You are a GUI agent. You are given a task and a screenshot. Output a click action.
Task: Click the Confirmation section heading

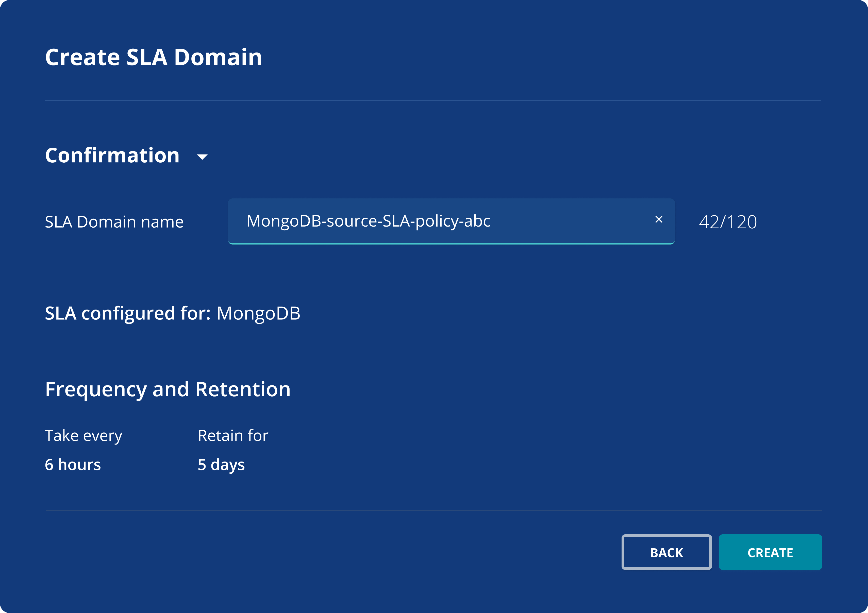[112, 155]
